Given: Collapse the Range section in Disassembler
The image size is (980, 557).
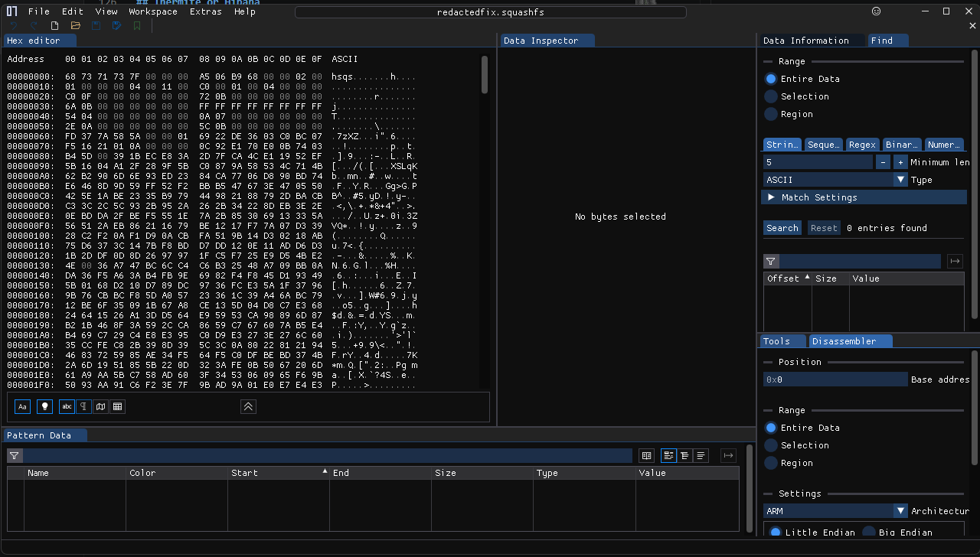Looking at the screenshot, I should click(792, 410).
